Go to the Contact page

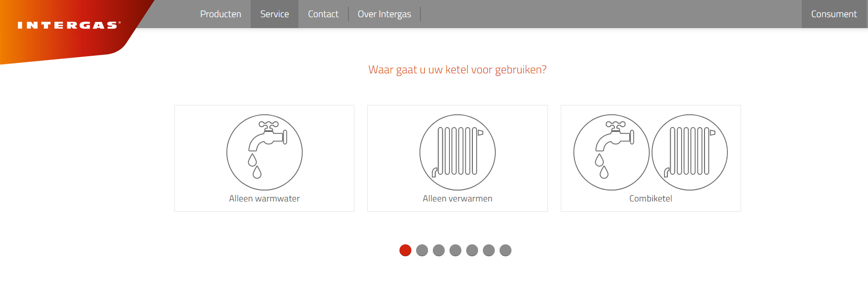coord(323,14)
